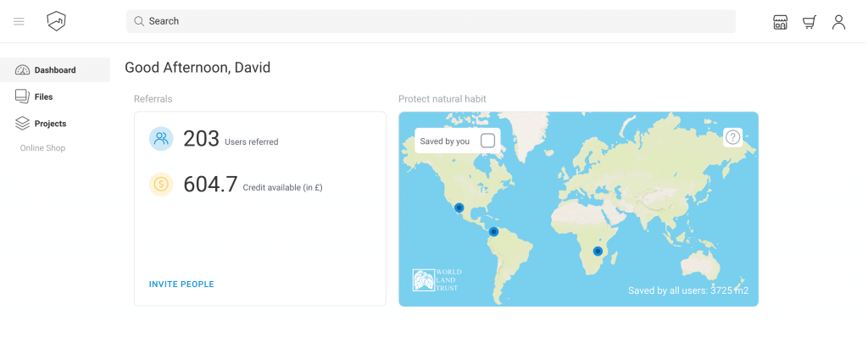868x337 pixels.
Task: Click the users referred people icon
Action: [161, 138]
